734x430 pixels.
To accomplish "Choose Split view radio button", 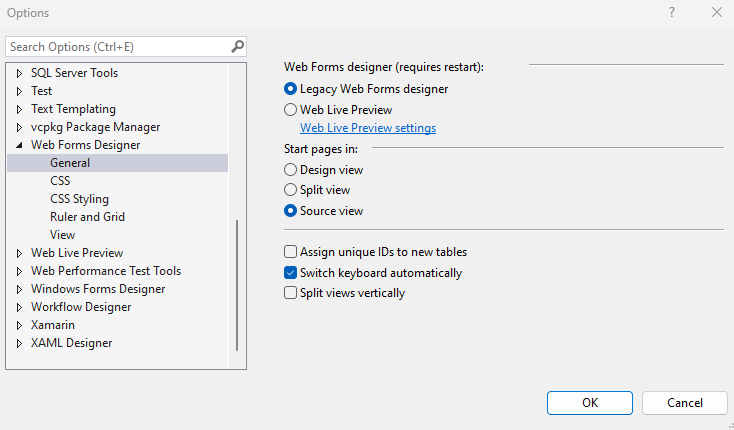I will pyautogui.click(x=291, y=190).
